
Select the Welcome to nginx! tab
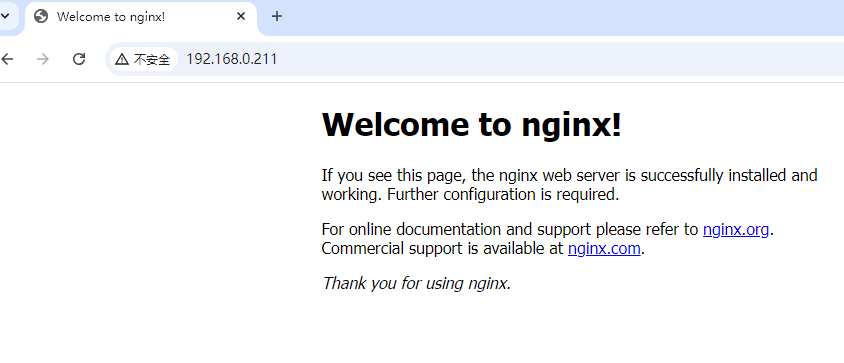141,17
